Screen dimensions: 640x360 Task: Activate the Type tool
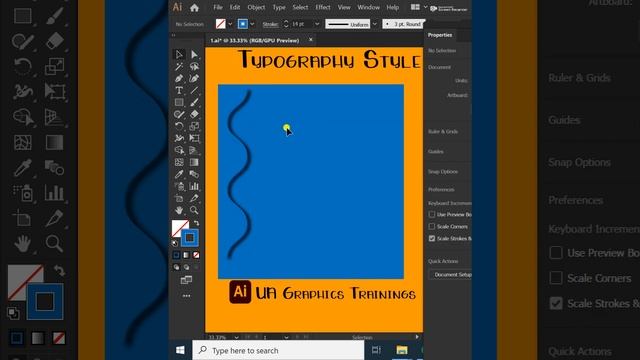[179, 91]
